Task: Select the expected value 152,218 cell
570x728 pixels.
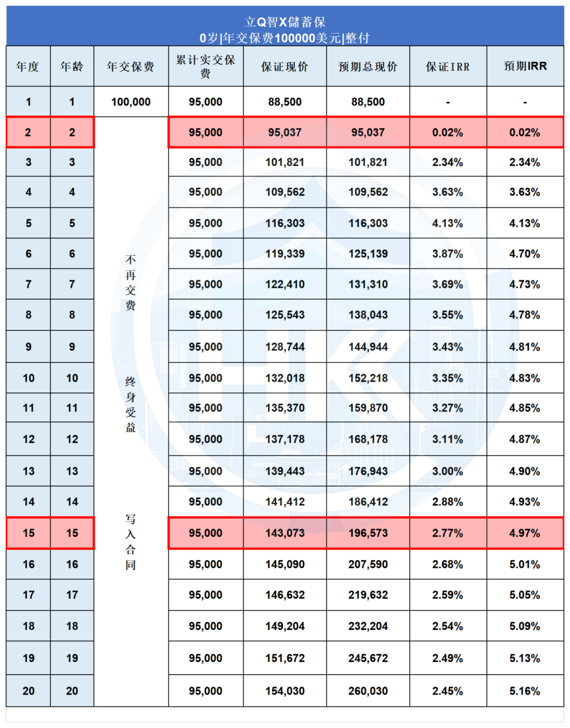Action: coord(368,378)
